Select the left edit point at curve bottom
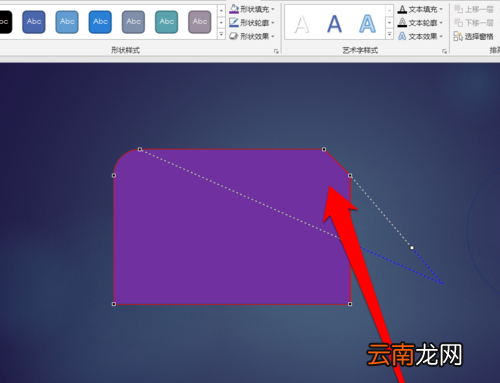The width and height of the screenshot is (500, 383). click(114, 175)
